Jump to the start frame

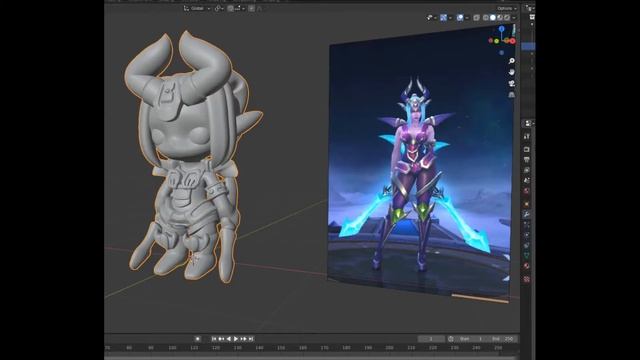(x=214, y=339)
